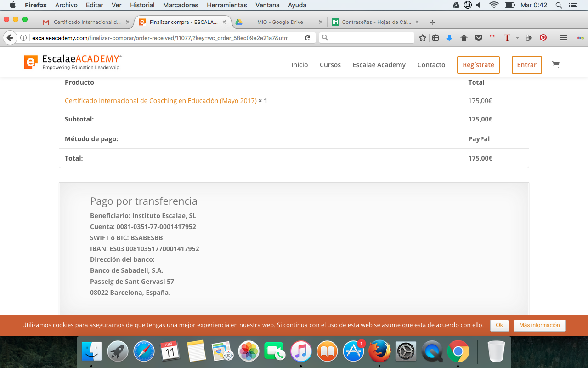Open Cursos in site navigation
Image resolution: width=588 pixels, height=368 pixels.
(330, 65)
